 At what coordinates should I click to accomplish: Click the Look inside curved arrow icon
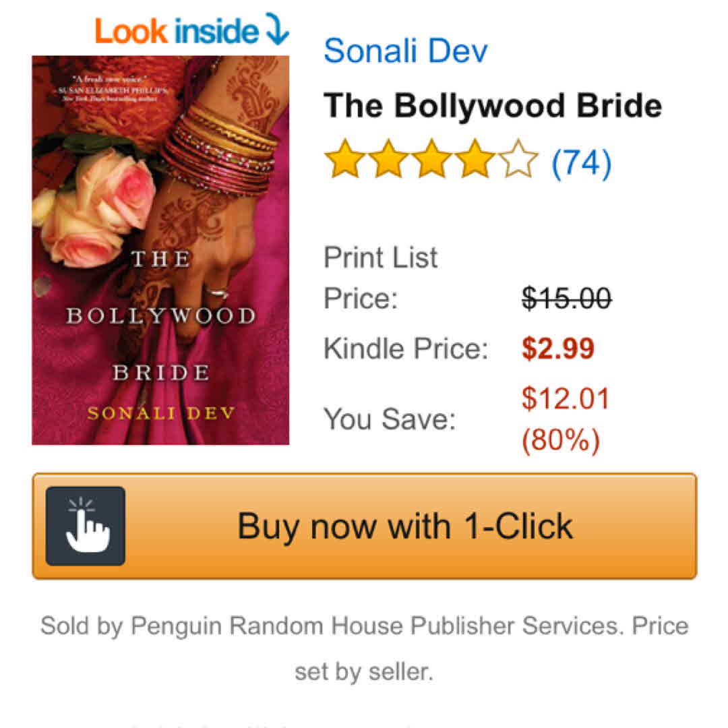pos(277,29)
